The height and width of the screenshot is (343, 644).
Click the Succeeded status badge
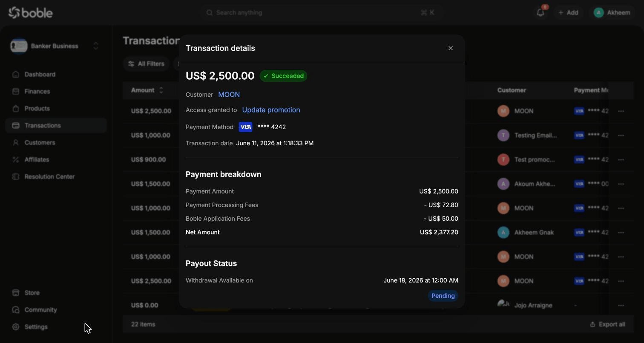(283, 76)
